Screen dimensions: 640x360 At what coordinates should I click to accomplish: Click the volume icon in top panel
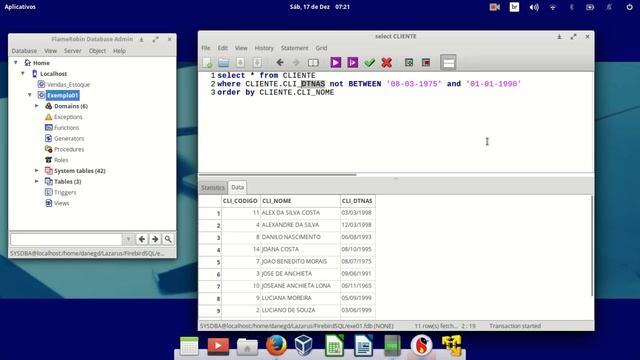(534, 7)
